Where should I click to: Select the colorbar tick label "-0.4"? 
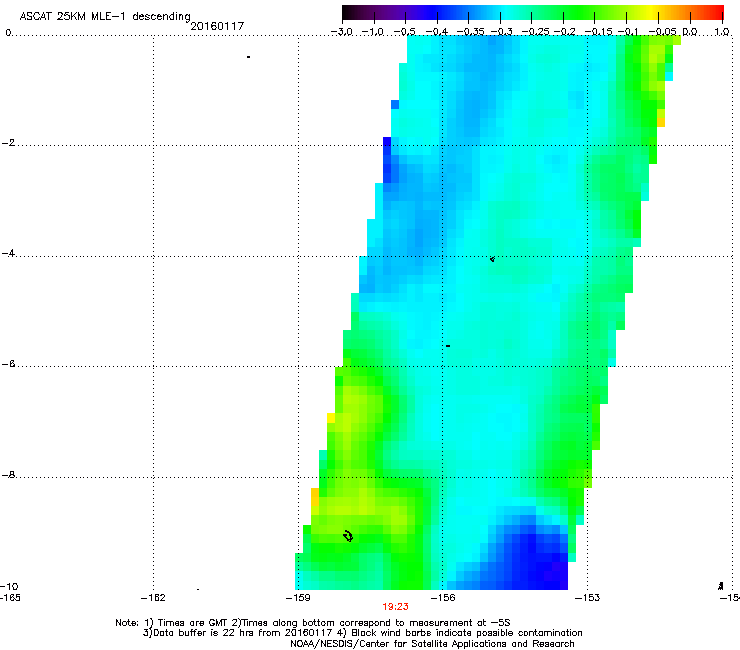coord(437,32)
